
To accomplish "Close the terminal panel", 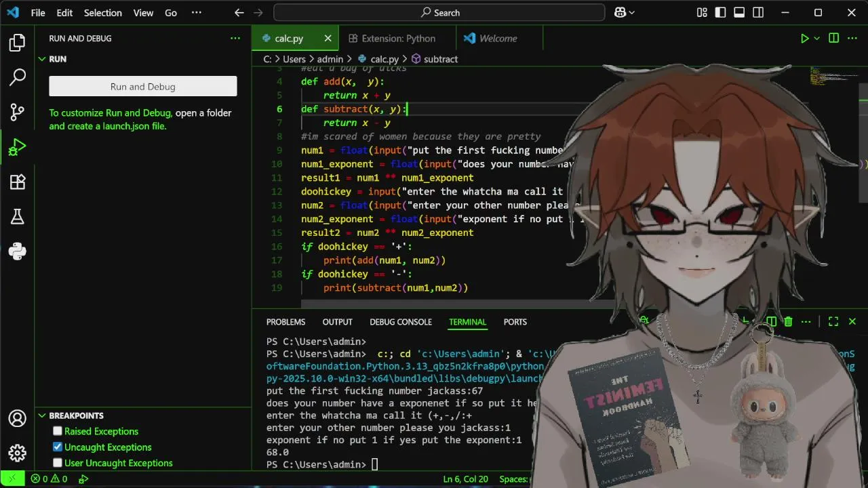I will pyautogui.click(x=852, y=322).
